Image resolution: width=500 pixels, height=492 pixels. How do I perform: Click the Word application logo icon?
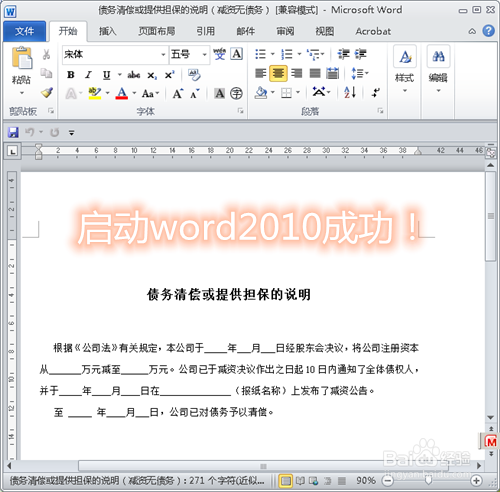click(10, 12)
